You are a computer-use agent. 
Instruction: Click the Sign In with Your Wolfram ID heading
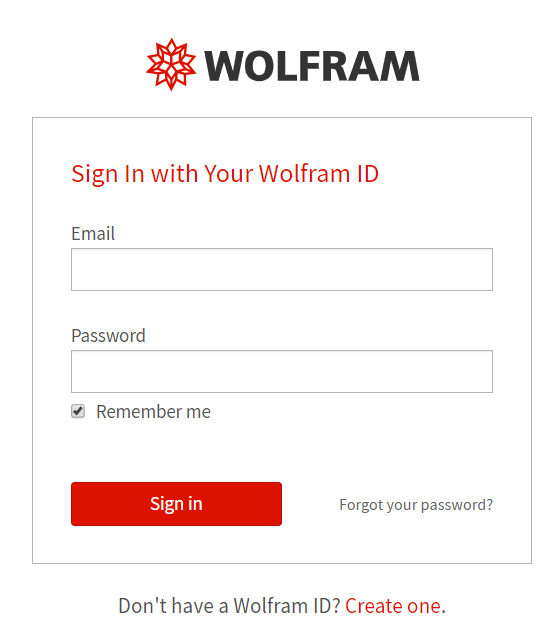click(225, 174)
